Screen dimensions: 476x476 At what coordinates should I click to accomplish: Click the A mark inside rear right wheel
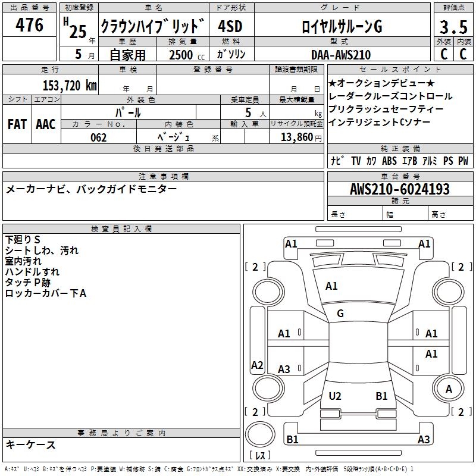click(449, 389)
